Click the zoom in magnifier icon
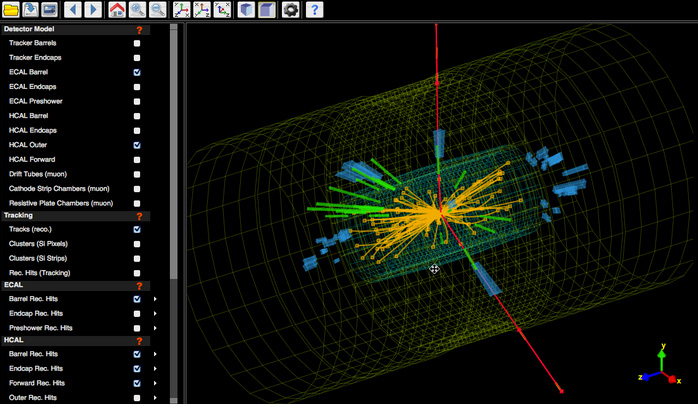Viewport: 698px width, 404px height. (138, 10)
